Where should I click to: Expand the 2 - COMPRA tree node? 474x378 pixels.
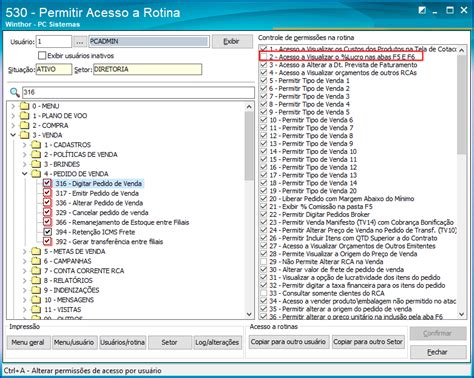point(13,126)
